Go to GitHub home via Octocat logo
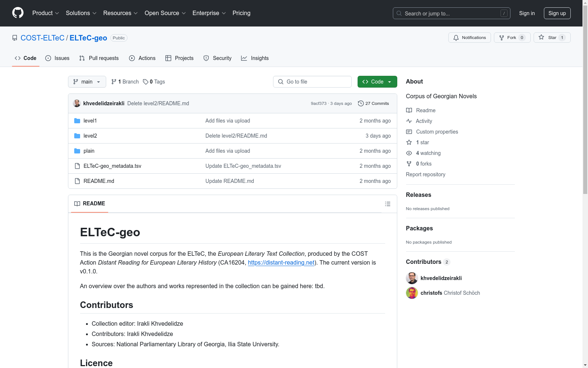This screenshot has height=368, width=588. [18, 13]
